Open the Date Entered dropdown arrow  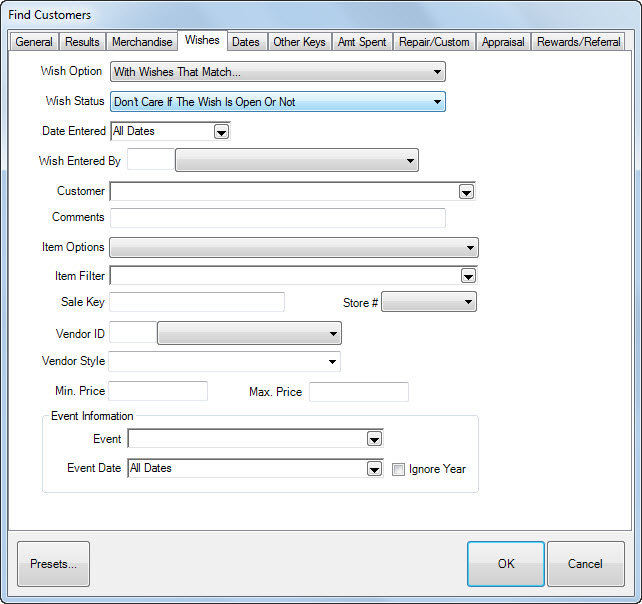point(221,132)
